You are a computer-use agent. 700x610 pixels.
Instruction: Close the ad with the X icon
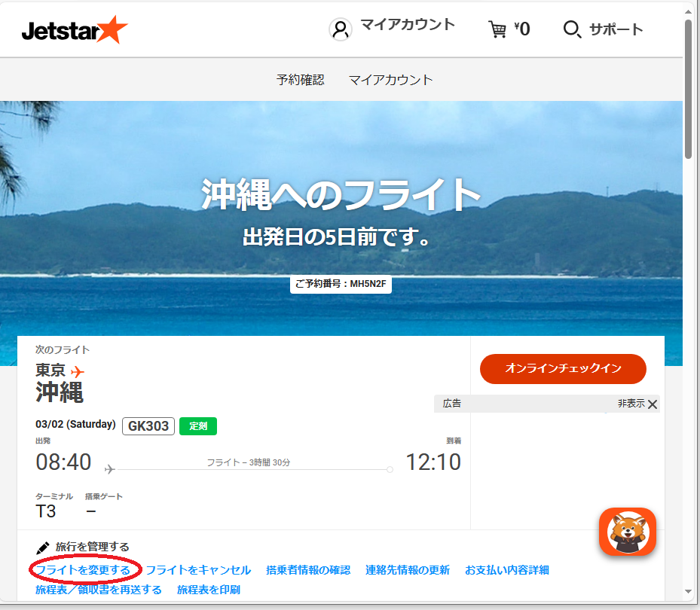tap(653, 404)
